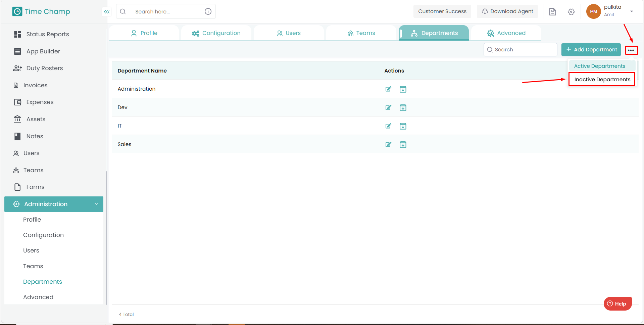Open the settings gear in header
The height and width of the screenshot is (325, 644).
click(x=571, y=12)
